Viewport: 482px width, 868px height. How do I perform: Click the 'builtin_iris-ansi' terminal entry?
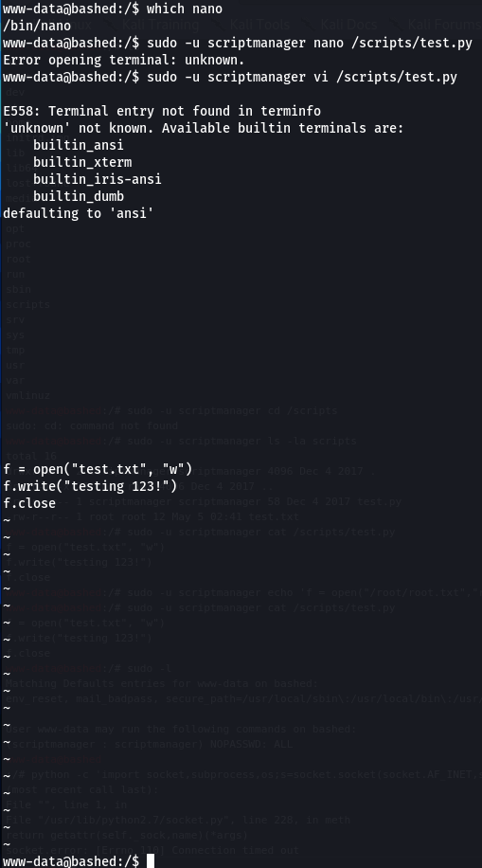(98, 179)
